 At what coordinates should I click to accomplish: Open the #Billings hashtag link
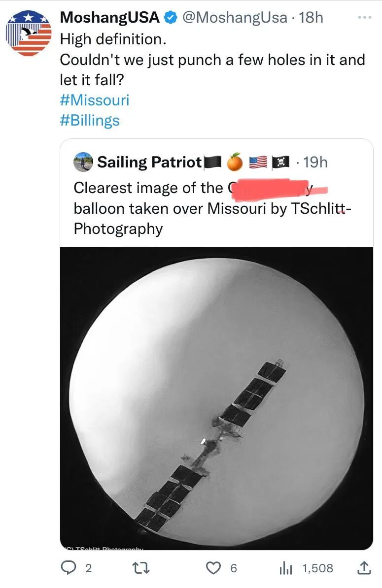[90, 121]
